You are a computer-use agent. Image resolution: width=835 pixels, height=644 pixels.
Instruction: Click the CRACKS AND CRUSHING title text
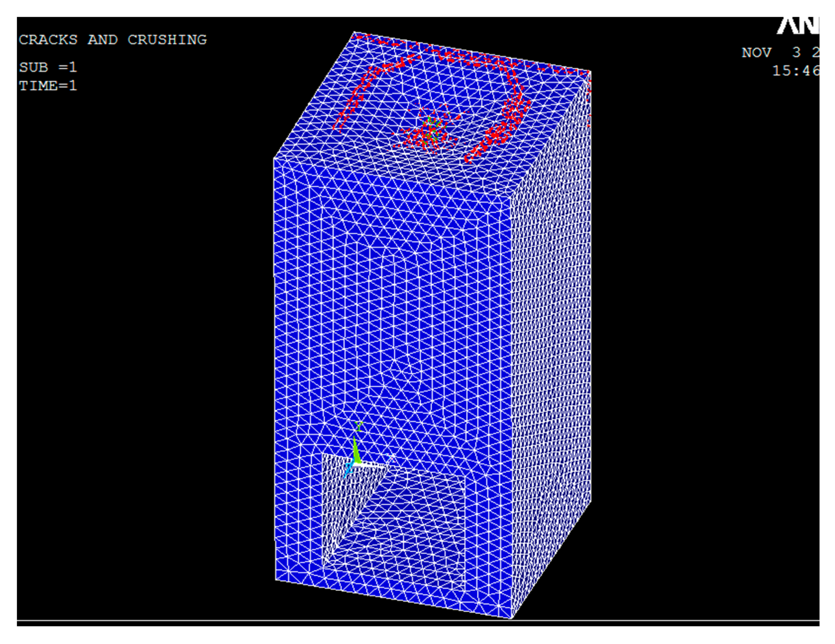[113, 40]
